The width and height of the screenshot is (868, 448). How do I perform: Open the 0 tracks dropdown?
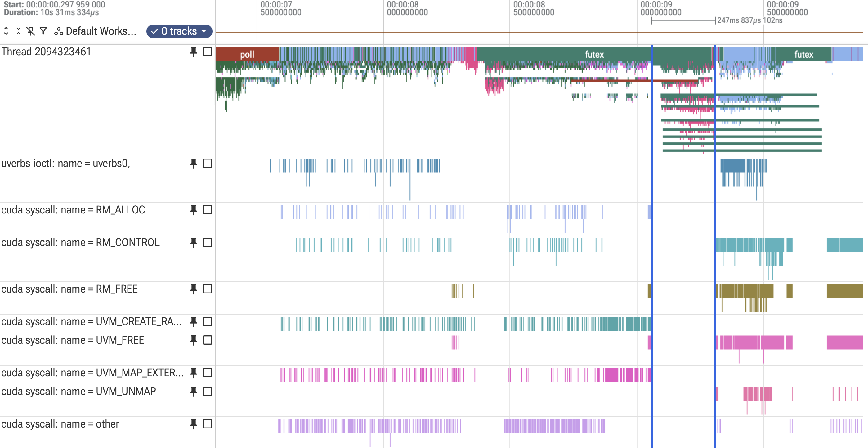click(x=179, y=31)
